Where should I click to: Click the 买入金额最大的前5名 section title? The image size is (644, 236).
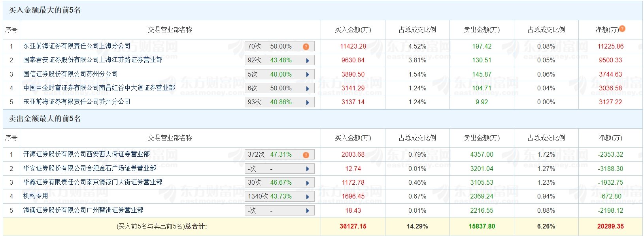45,10
